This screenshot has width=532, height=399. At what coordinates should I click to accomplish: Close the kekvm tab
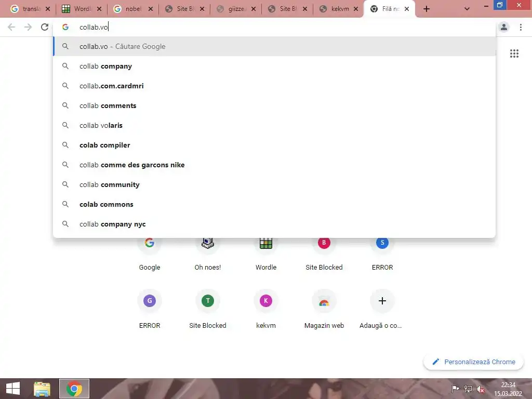click(356, 9)
